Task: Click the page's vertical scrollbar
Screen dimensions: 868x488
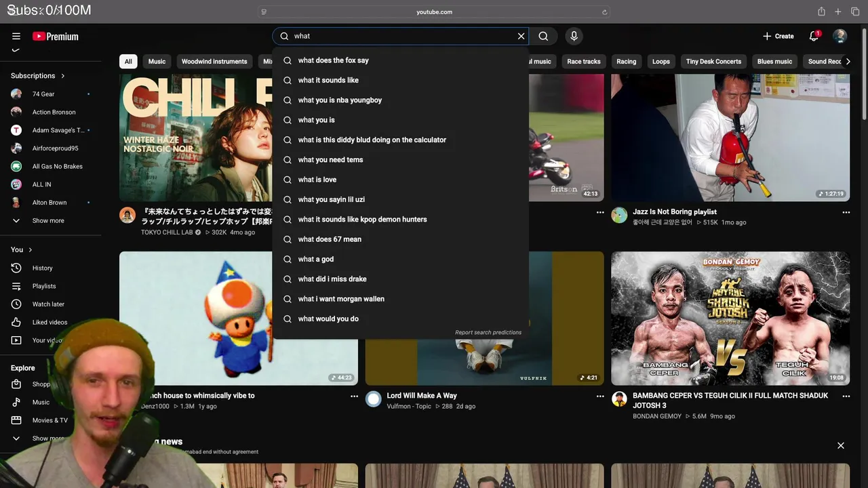Action: pos(864,75)
